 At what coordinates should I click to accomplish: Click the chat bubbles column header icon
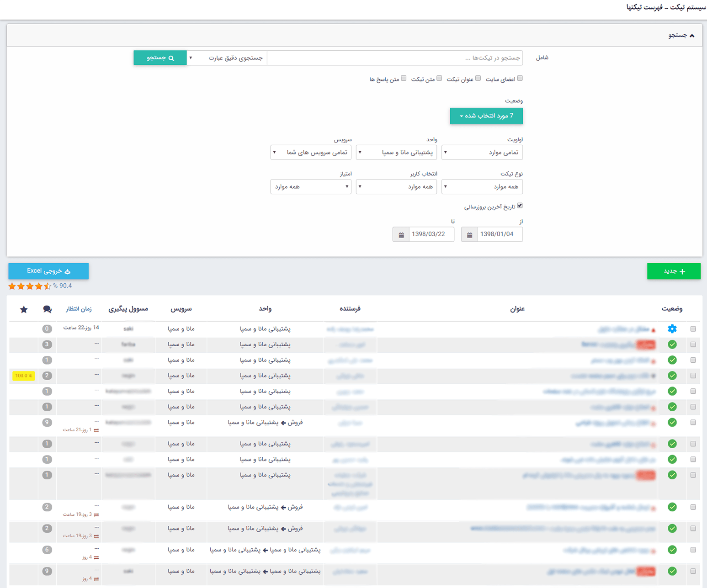47,309
